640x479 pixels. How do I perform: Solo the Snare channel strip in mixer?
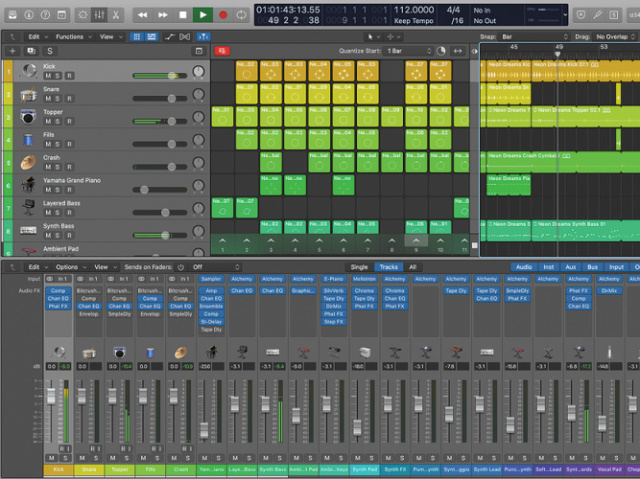pos(96,458)
